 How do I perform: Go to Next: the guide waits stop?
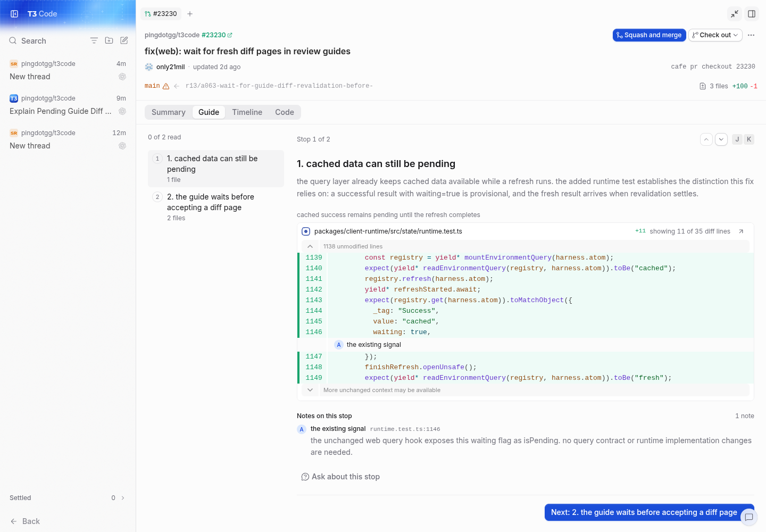click(650, 512)
